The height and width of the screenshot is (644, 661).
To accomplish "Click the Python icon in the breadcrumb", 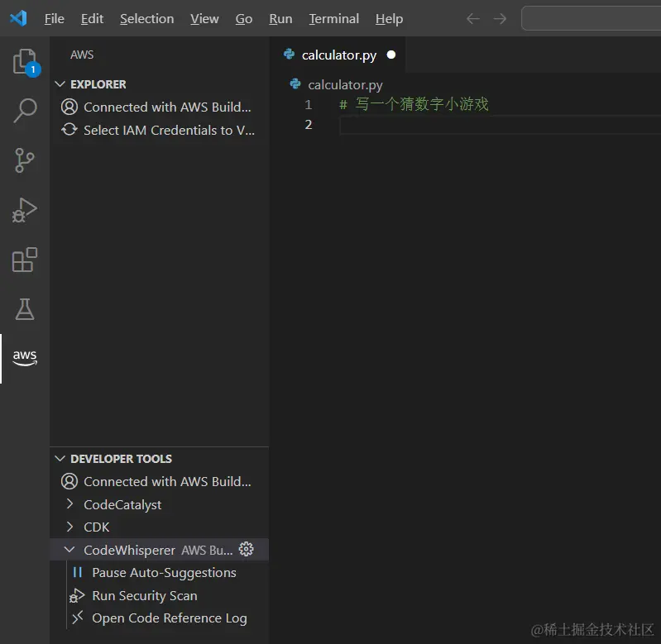I will [295, 84].
